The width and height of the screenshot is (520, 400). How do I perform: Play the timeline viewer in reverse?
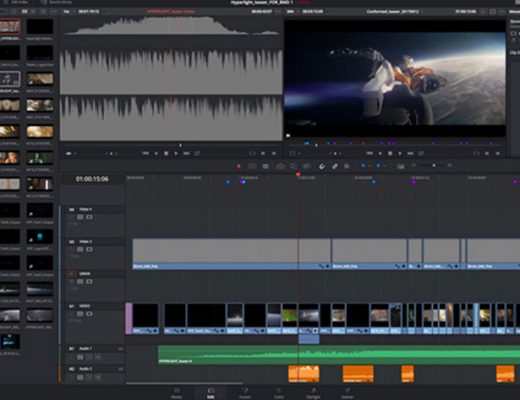point(380,153)
